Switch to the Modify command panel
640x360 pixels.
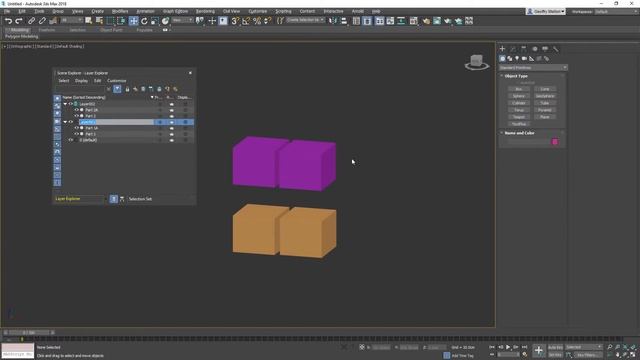(513, 49)
